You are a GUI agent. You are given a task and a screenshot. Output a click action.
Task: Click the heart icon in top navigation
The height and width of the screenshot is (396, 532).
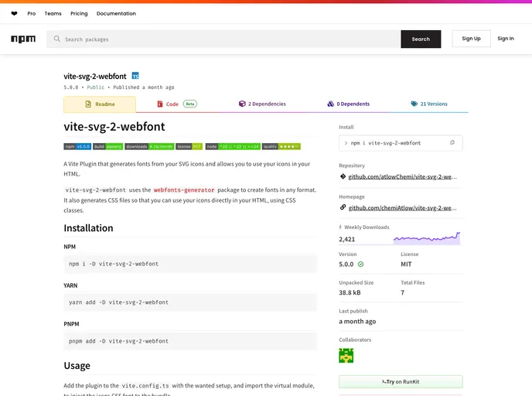click(x=14, y=14)
